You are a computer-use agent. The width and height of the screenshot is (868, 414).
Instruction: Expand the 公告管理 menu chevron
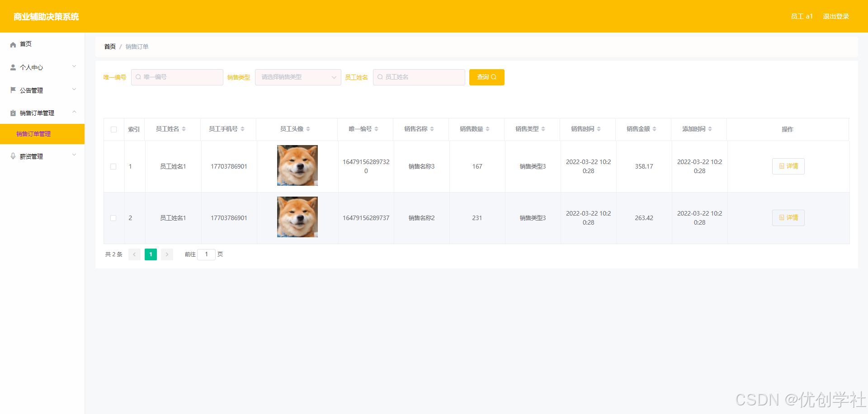coord(74,89)
